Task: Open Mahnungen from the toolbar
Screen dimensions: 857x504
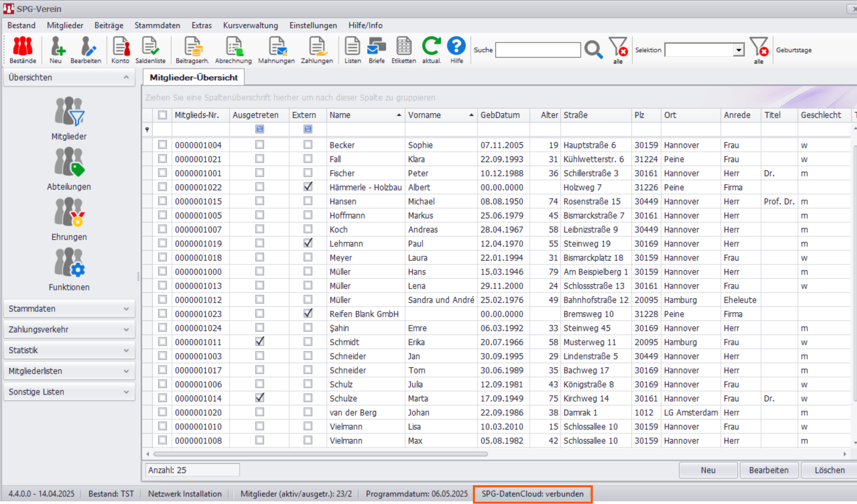Action: point(276,50)
